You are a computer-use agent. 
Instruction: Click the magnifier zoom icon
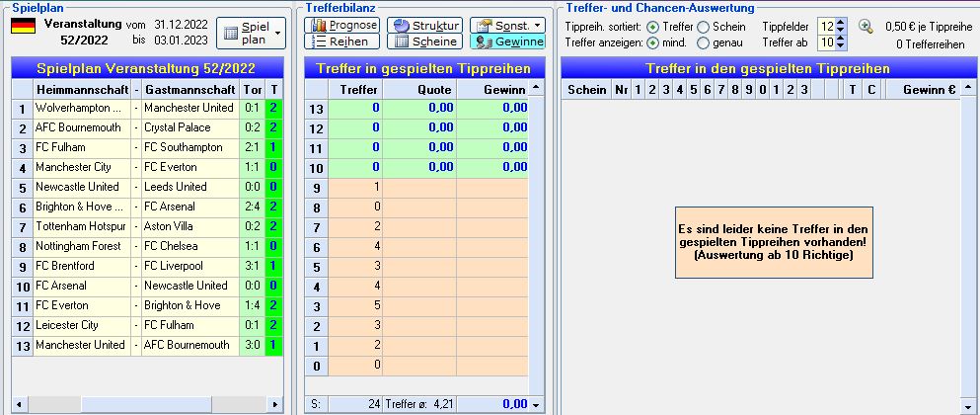pos(866,27)
